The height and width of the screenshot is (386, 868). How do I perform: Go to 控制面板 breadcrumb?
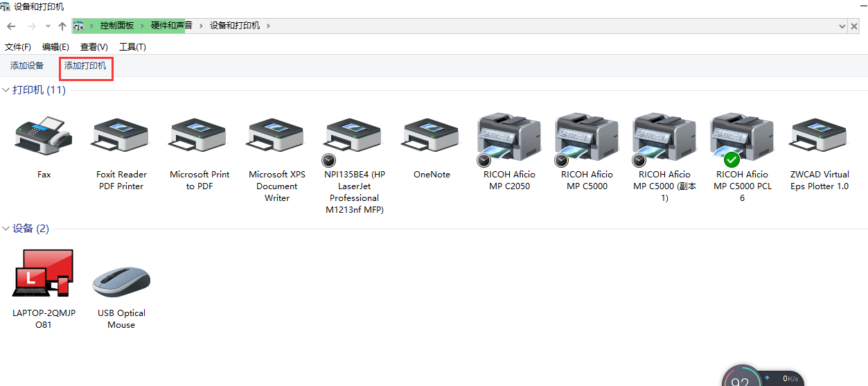click(117, 26)
